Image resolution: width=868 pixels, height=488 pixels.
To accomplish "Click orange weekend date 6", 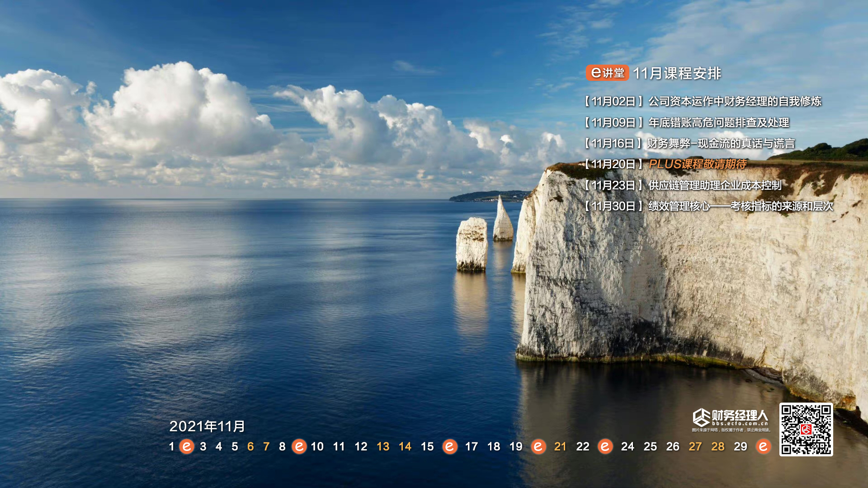I will pos(250,446).
